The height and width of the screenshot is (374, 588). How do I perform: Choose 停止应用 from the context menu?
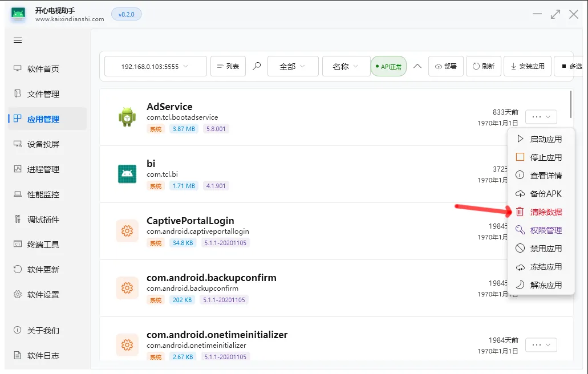click(541, 157)
